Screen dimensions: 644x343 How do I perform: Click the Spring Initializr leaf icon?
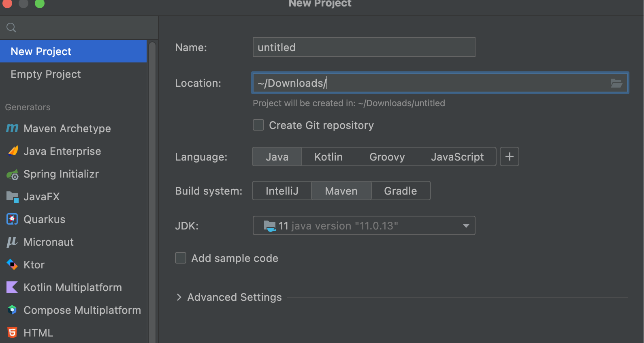point(13,174)
